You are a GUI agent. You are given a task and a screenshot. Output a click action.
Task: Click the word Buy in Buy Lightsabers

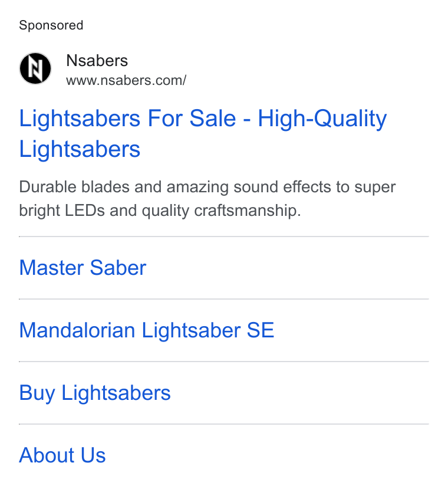pyautogui.click(x=37, y=393)
